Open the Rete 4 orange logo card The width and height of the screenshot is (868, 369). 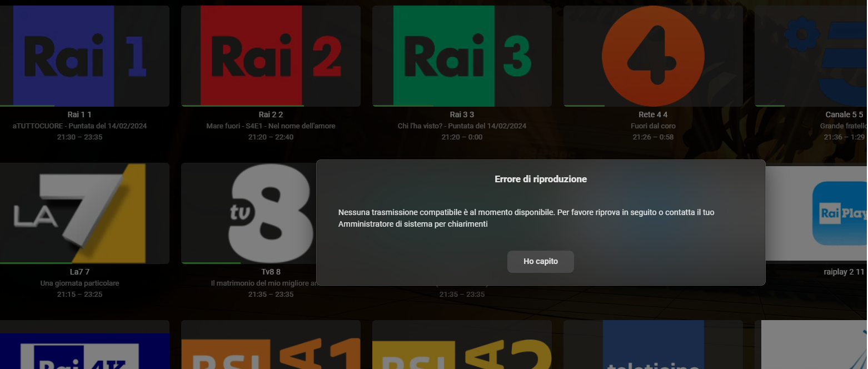(653, 56)
